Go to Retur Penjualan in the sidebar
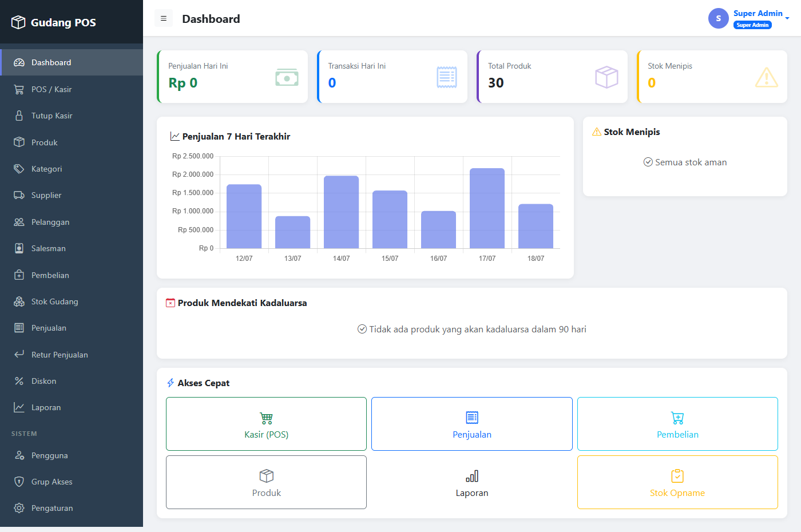This screenshot has width=801, height=532. (x=72, y=355)
